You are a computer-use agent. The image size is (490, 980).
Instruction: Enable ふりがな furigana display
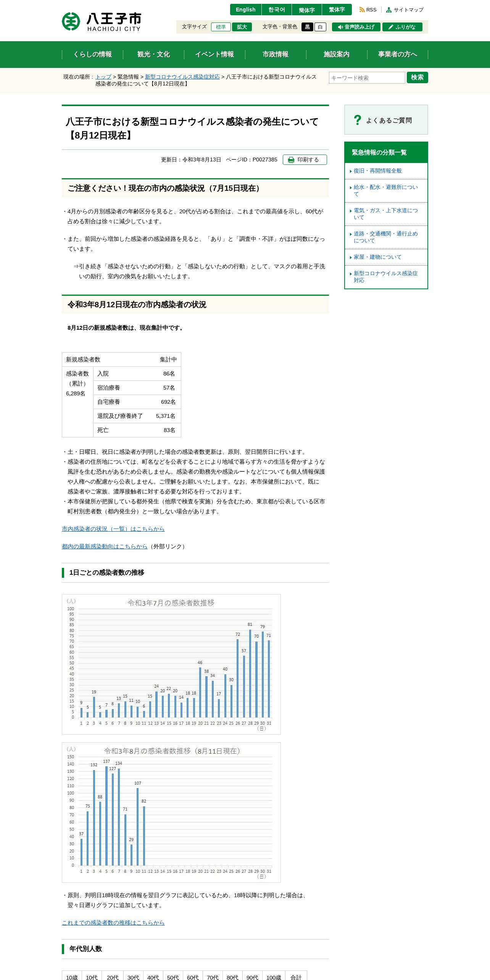(x=402, y=27)
